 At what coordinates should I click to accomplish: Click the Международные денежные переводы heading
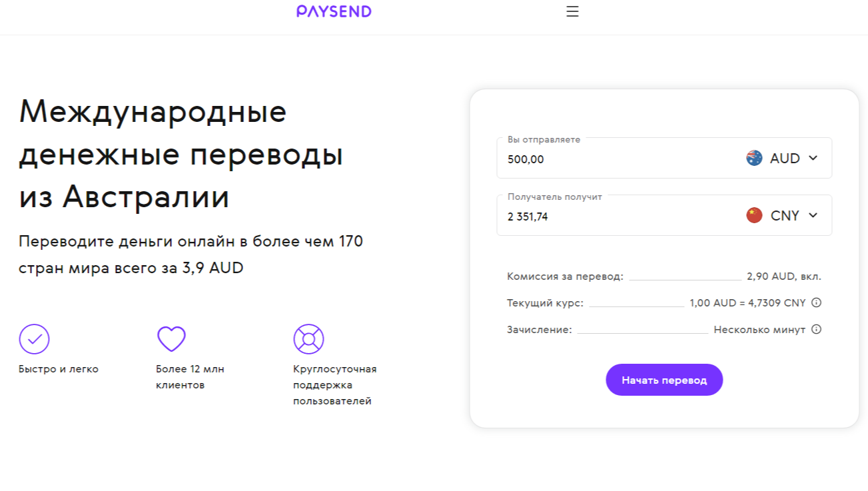(181, 155)
